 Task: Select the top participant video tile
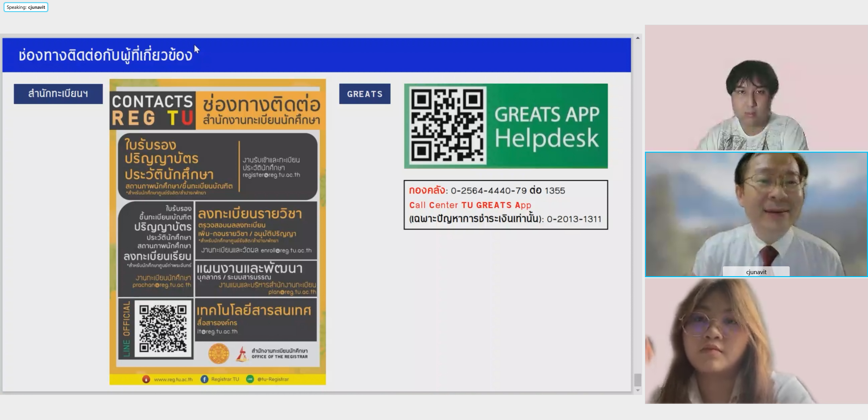coord(756,88)
